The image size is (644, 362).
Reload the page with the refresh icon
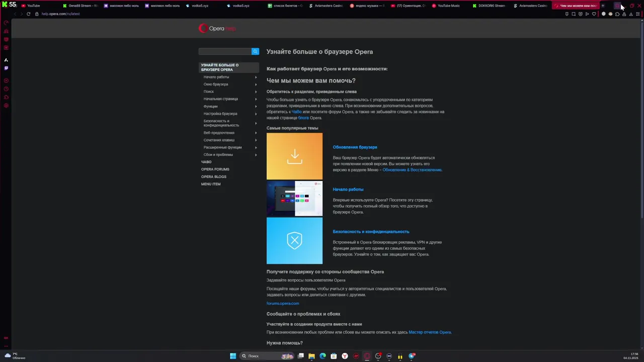pyautogui.click(x=28, y=14)
